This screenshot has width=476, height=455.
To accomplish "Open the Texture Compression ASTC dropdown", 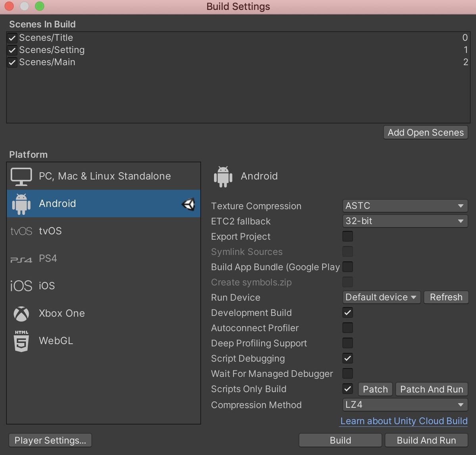I will point(405,206).
